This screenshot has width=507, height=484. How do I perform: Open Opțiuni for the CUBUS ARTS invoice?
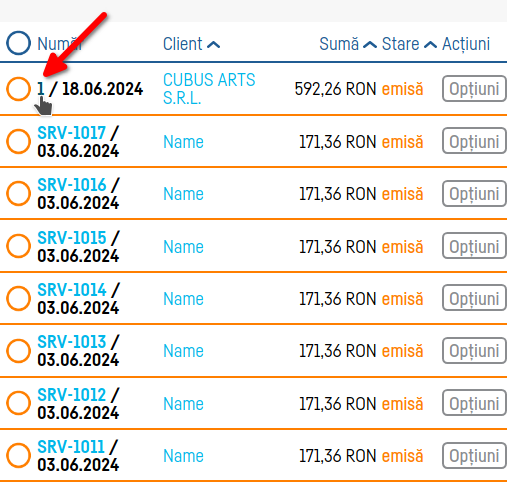pos(475,89)
